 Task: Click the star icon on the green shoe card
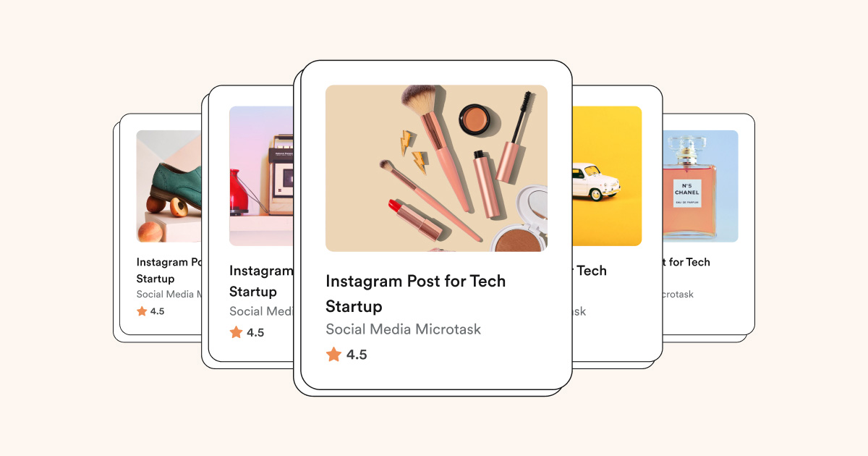142,311
